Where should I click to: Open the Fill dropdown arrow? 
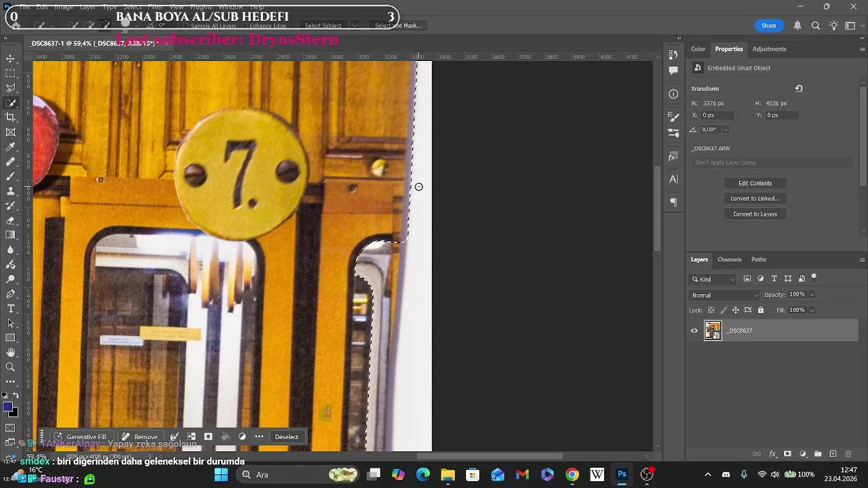point(812,310)
